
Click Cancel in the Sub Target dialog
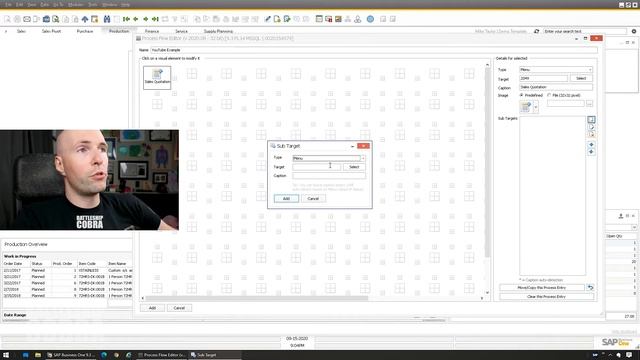[313, 198]
